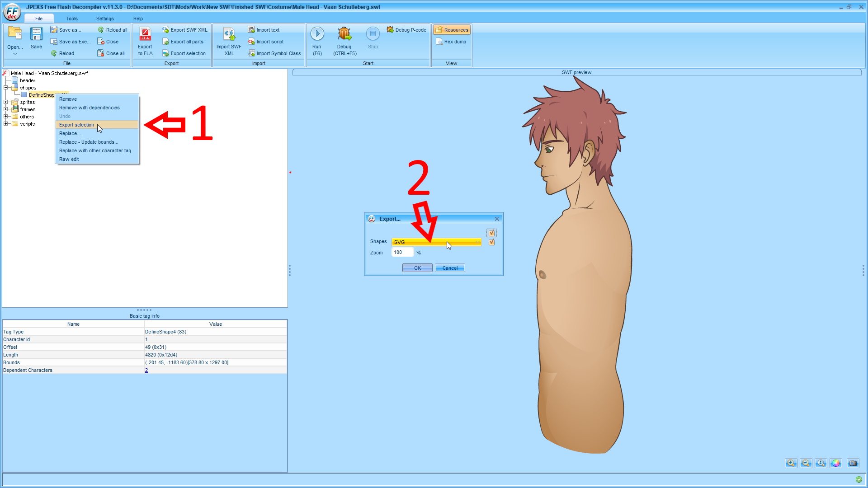Click the Hex dump view icon
The image size is (868, 488).
[x=439, y=42]
